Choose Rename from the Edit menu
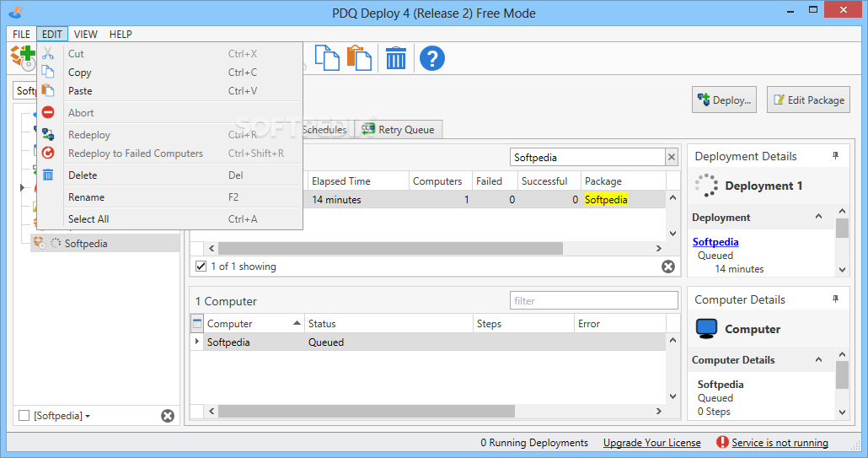Screen dimensions: 868x458 pyautogui.click(x=169, y=197)
